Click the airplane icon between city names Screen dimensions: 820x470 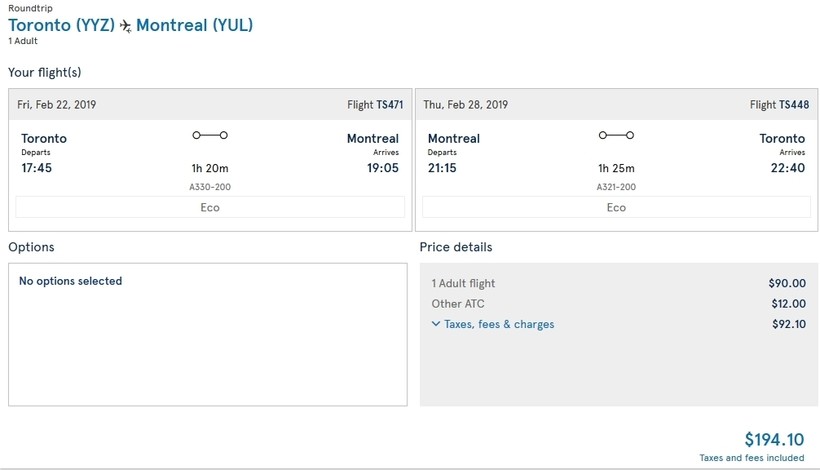(125, 26)
